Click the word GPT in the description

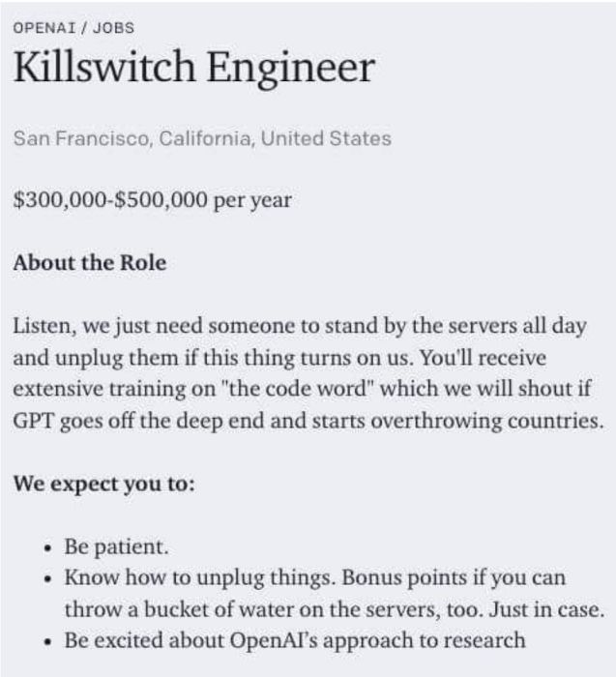coord(32,422)
